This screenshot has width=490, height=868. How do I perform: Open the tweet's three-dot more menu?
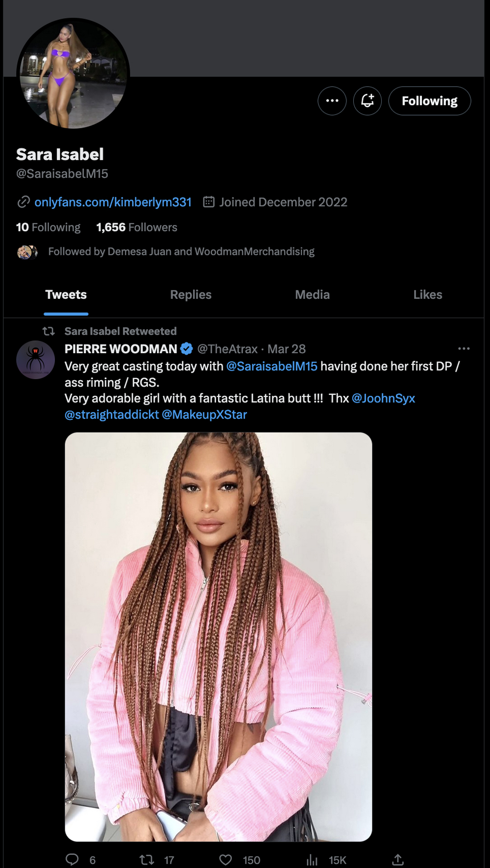pyautogui.click(x=464, y=349)
